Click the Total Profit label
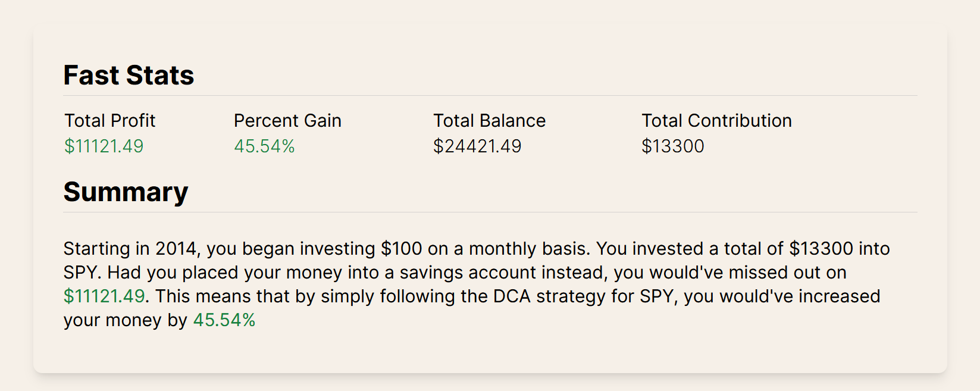This screenshot has width=980, height=391. 109,121
